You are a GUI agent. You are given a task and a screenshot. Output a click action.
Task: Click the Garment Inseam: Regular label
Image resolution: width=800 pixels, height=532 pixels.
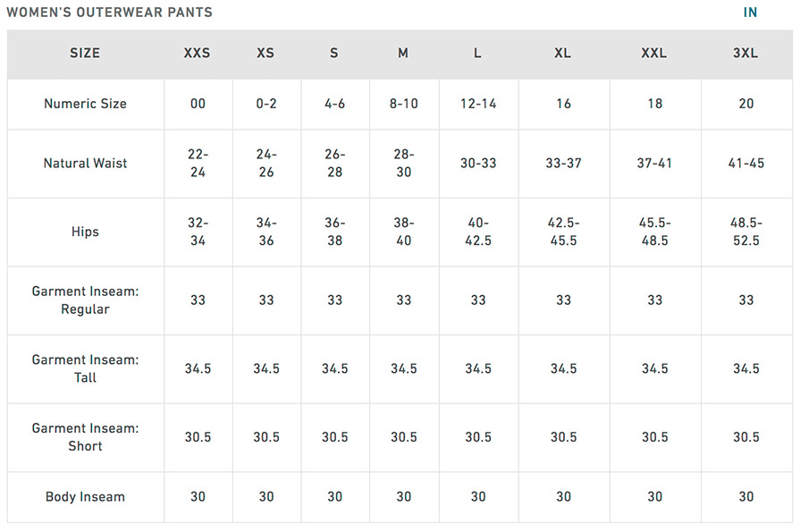pos(85,300)
